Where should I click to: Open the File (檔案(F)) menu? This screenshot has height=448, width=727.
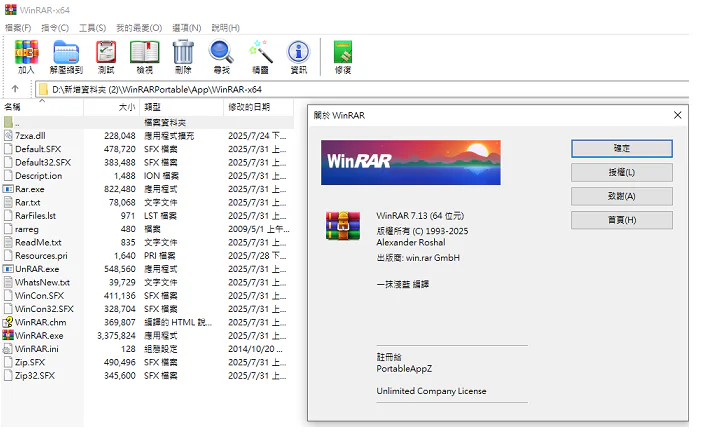coord(18,28)
